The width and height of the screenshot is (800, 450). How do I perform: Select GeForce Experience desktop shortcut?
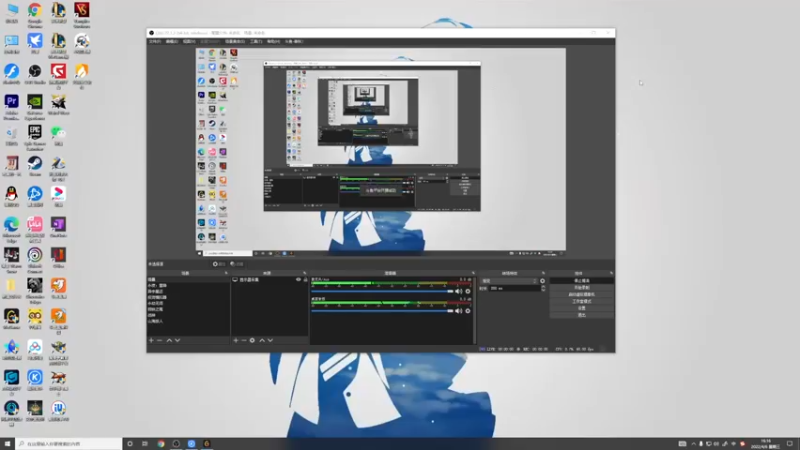click(x=35, y=106)
